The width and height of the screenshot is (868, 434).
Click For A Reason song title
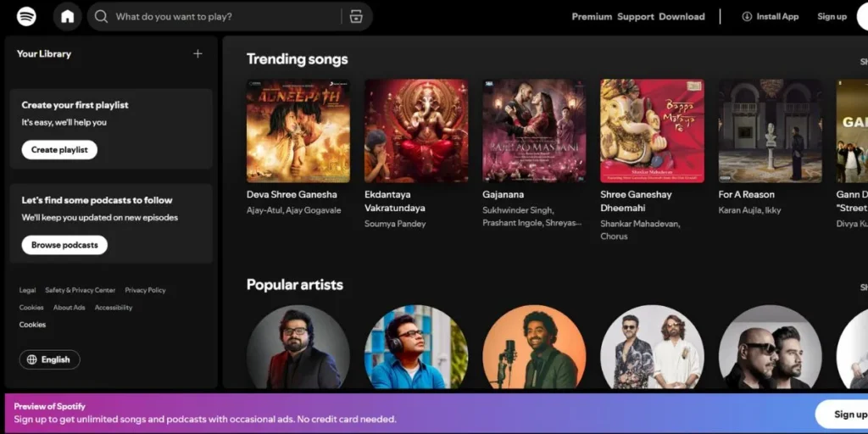pyautogui.click(x=746, y=194)
